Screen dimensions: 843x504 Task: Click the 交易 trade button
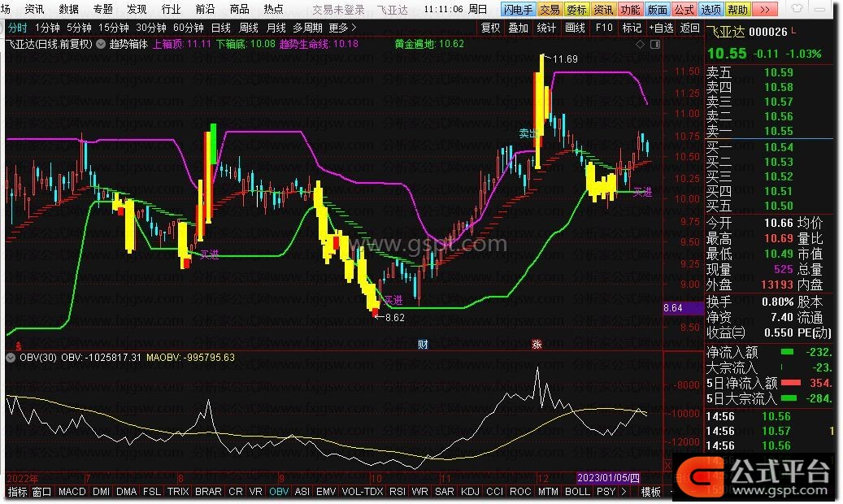pyautogui.click(x=550, y=10)
